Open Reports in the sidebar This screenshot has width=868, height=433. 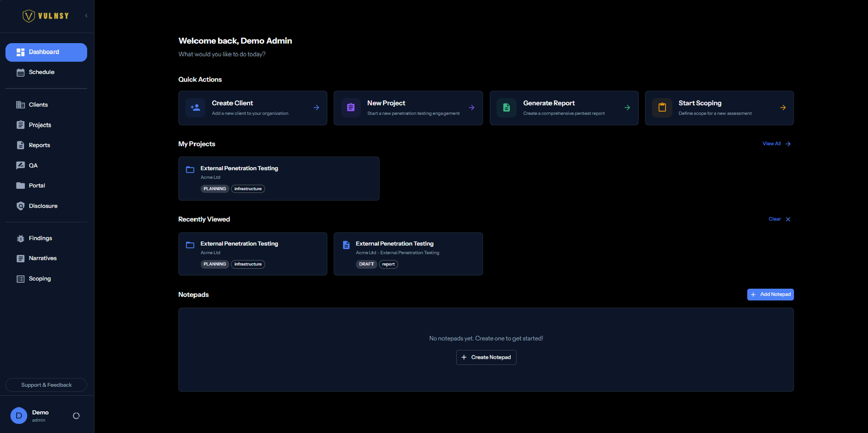[46, 145]
